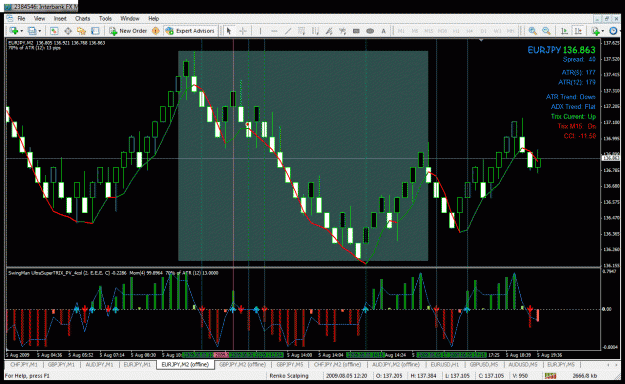Switch to the GBPJPY,M2 (offline) tab
The image size is (625, 384).
pyautogui.click(x=242, y=364)
